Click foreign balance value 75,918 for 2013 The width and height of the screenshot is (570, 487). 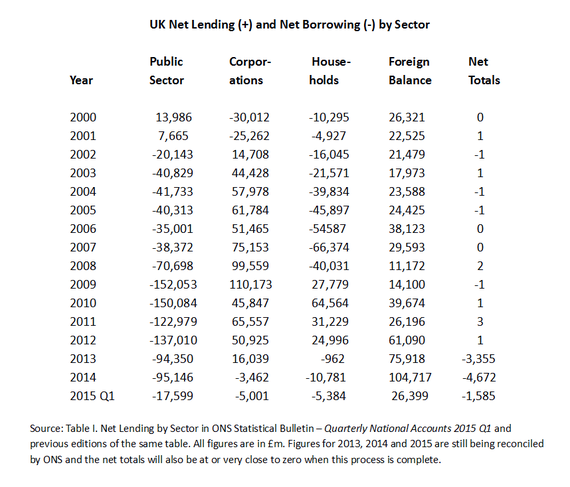click(x=407, y=359)
